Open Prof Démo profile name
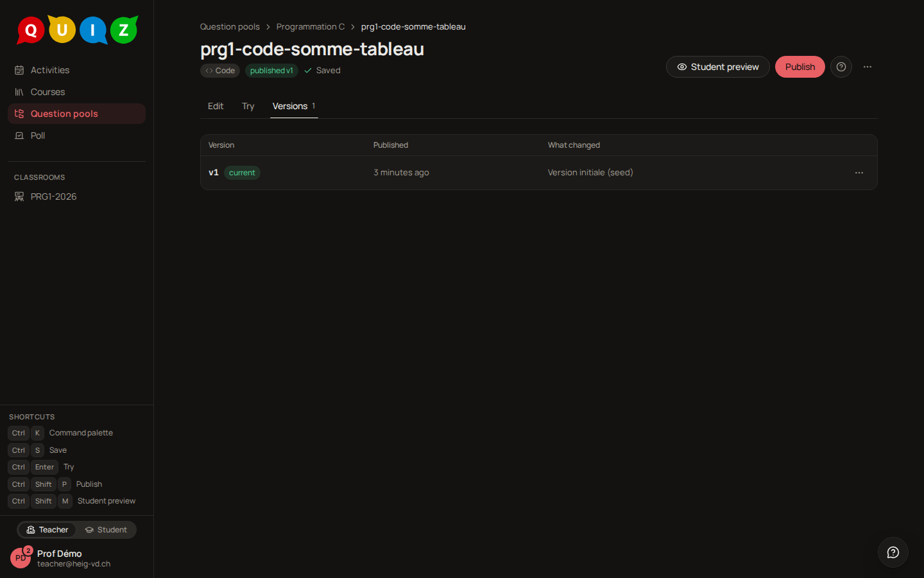Image resolution: width=924 pixels, height=578 pixels. tap(59, 554)
